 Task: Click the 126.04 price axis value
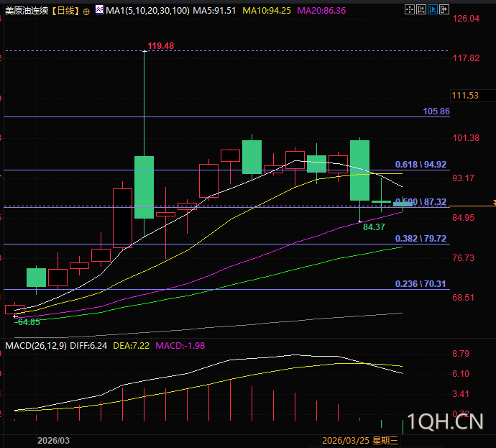coord(466,19)
